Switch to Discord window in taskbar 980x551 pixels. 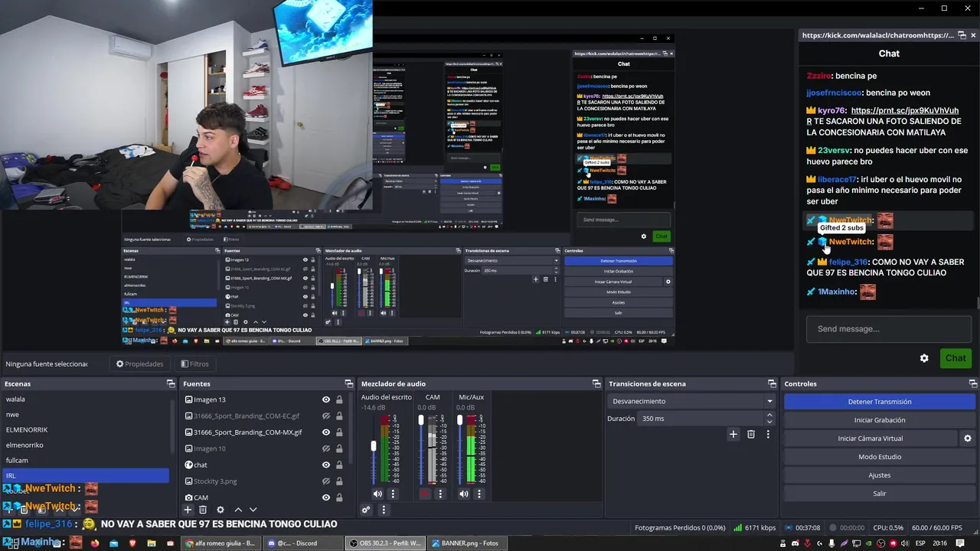[x=302, y=543]
